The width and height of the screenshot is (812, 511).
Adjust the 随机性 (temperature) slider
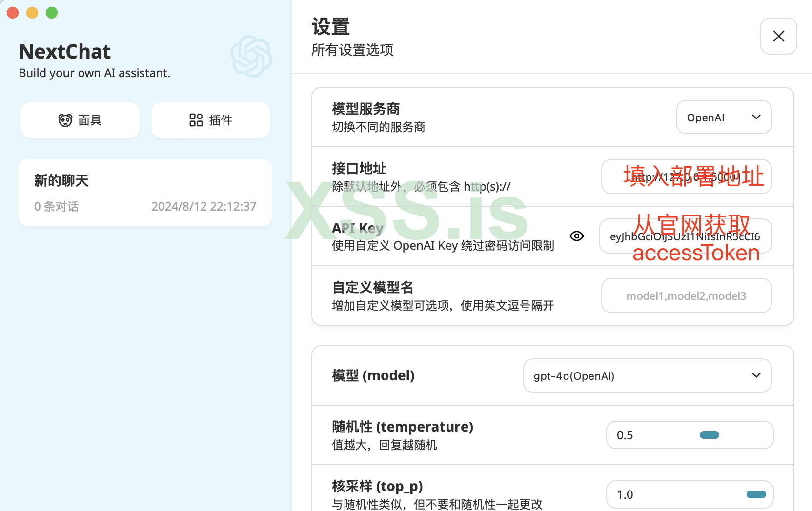click(x=710, y=435)
